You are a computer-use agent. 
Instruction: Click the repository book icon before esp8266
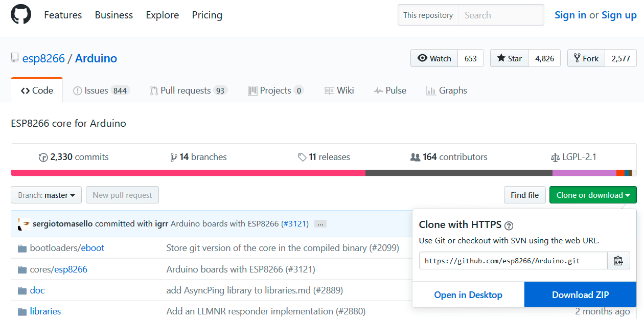[x=15, y=58]
